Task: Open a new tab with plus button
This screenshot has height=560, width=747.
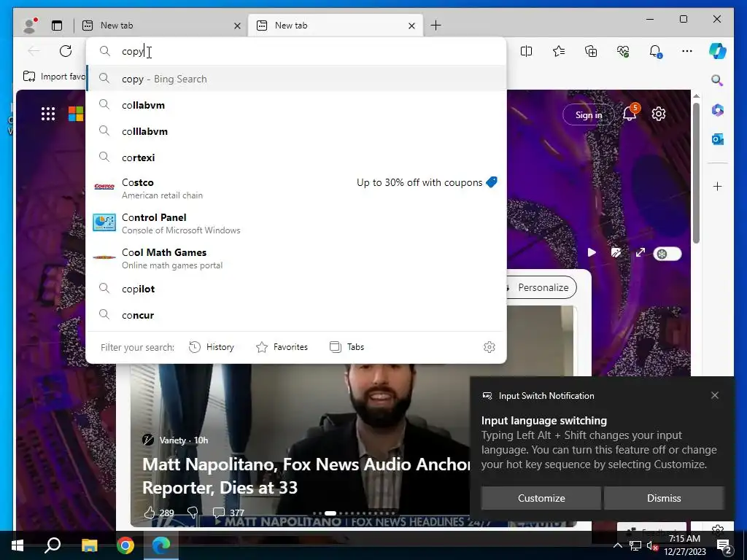Action: pyautogui.click(x=436, y=26)
